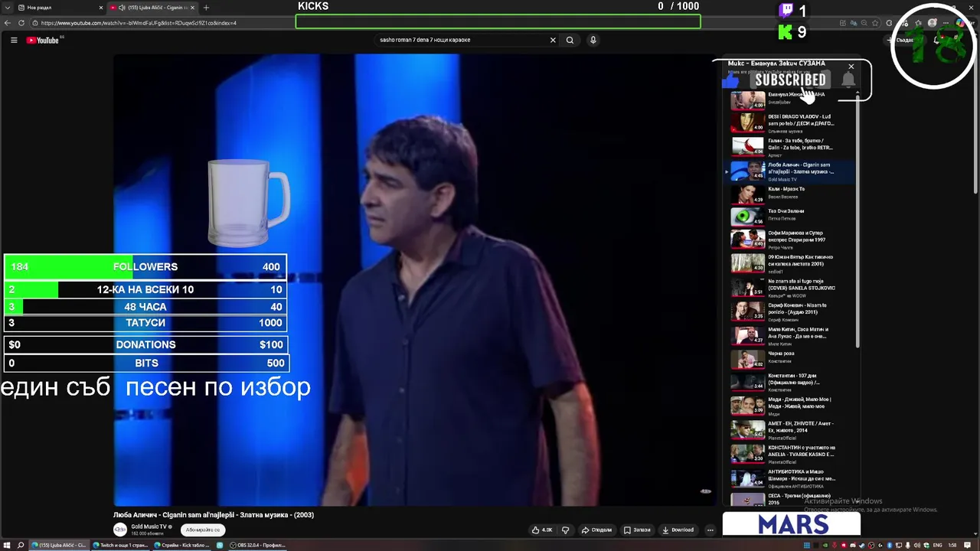Image resolution: width=980 pixels, height=551 pixels.
Task: Like the video (4.2K)
Action: click(x=543, y=530)
